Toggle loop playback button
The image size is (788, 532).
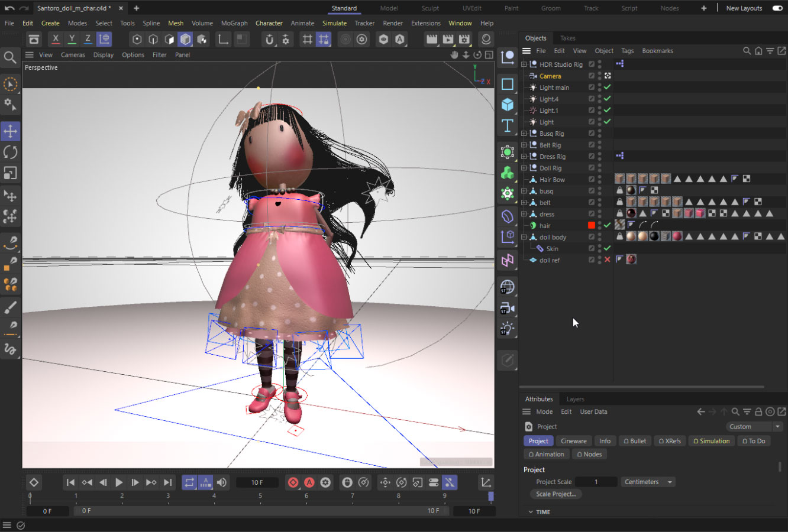[x=189, y=482]
